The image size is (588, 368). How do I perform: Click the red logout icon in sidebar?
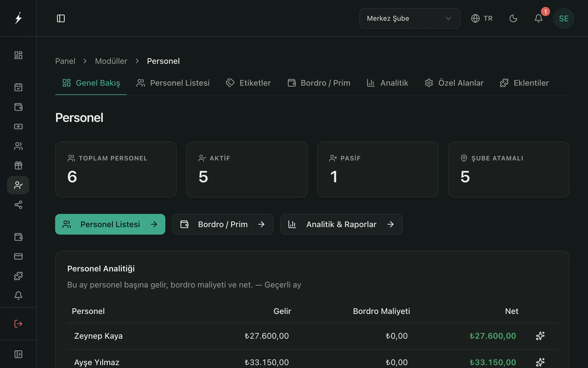pos(18,324)
